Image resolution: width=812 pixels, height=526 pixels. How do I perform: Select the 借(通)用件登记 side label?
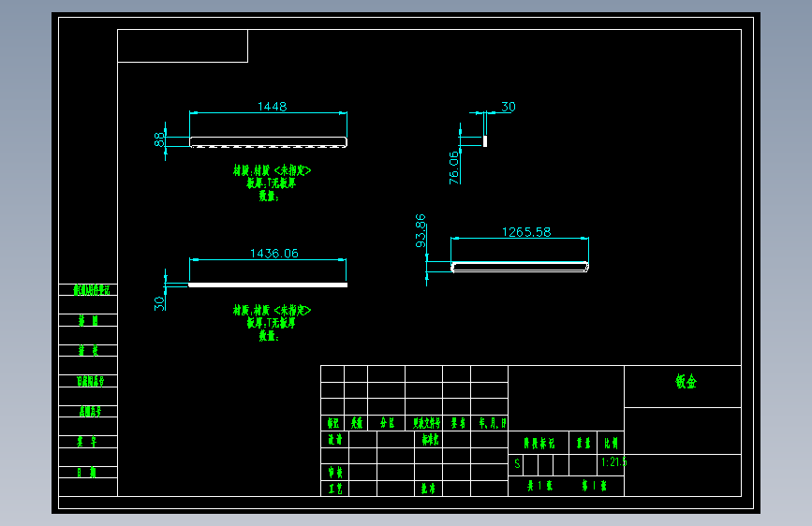point(91,290)
